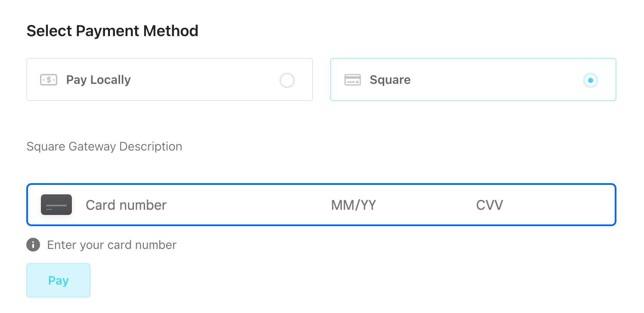Click the Square label text
644x313 pixels.
390,80
